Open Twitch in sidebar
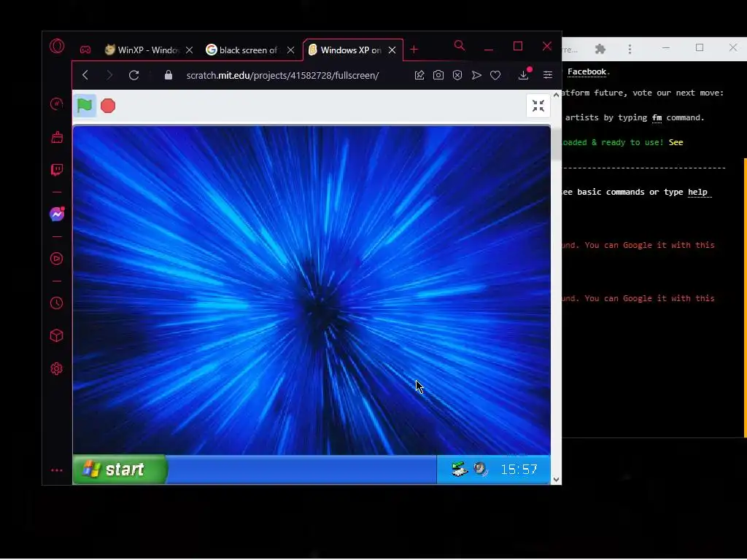 (x=57, y=170)
